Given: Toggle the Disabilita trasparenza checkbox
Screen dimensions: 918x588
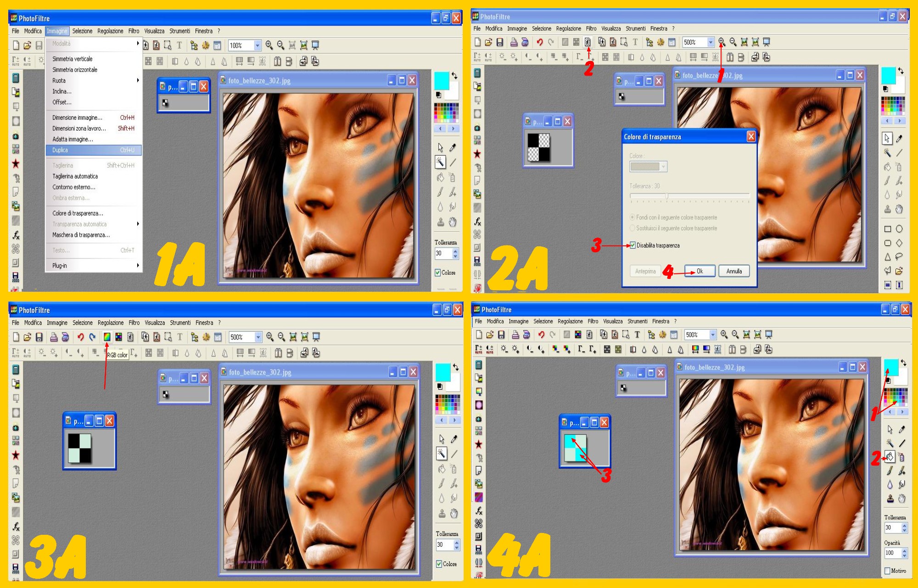Looking at the screenshot, I should (633, 245).
